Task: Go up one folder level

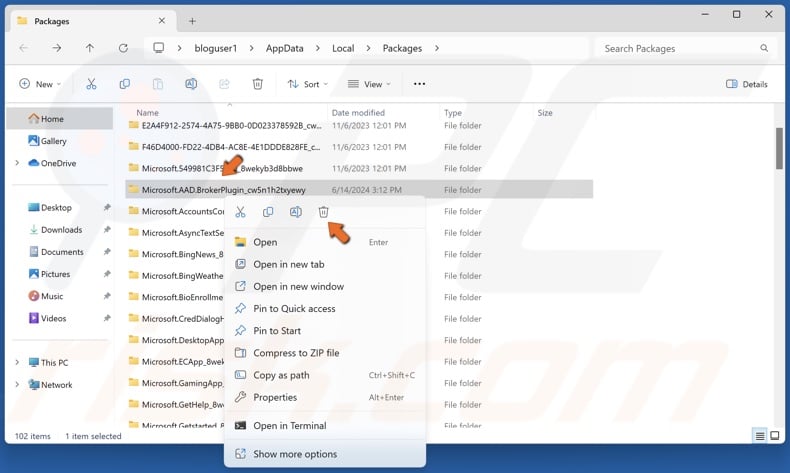Action: [x=90, y=48]
